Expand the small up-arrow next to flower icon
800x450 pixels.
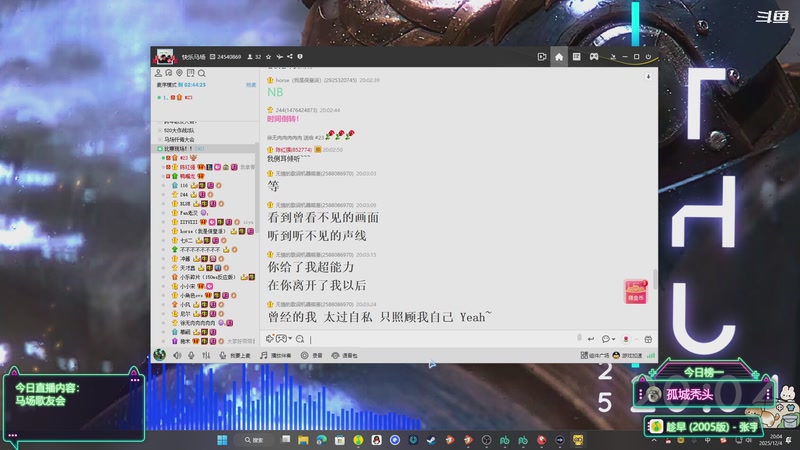(636, 339)
